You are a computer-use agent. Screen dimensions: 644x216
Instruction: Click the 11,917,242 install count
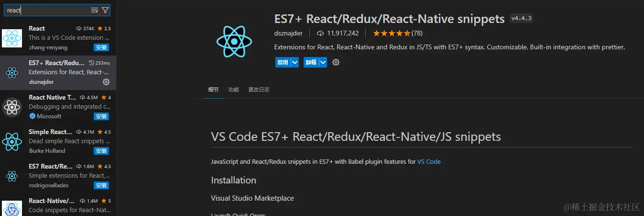(338, 33)
